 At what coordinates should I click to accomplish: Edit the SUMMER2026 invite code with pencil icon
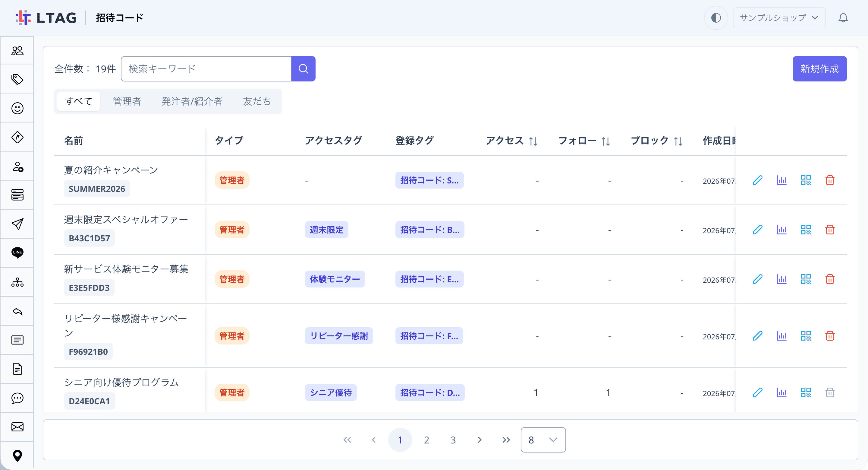click(757, 180)
